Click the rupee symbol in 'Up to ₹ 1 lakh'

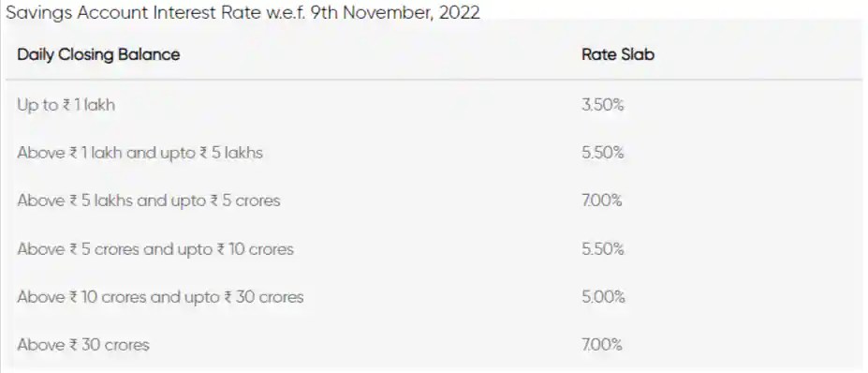[x=66, y=105]
